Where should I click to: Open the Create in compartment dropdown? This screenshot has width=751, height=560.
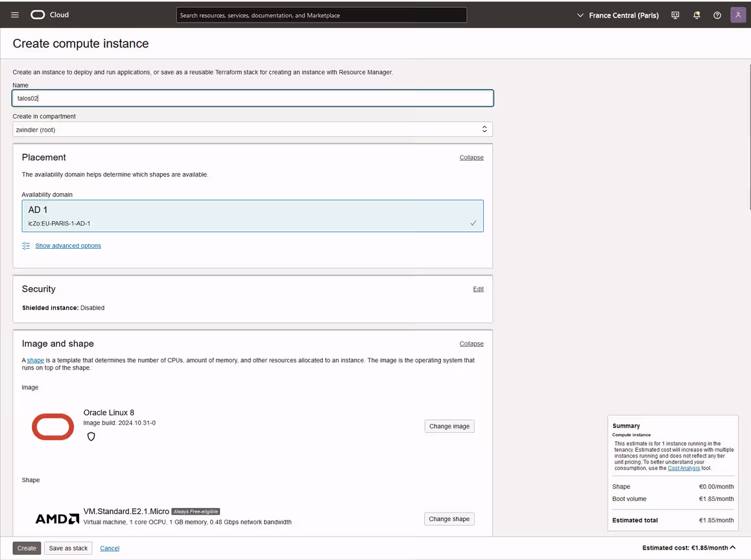click(x=252, y=130)
